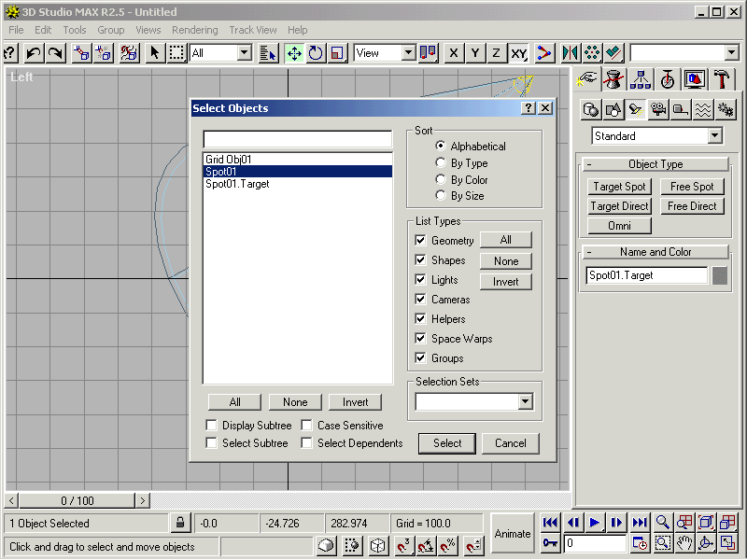Activate the Select and Link tool
The width and height of the screenshot is (747, 560).
click(x=81, y=53)
